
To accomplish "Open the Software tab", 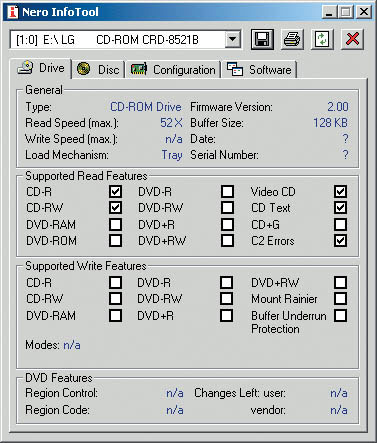I will pos(259,70).
